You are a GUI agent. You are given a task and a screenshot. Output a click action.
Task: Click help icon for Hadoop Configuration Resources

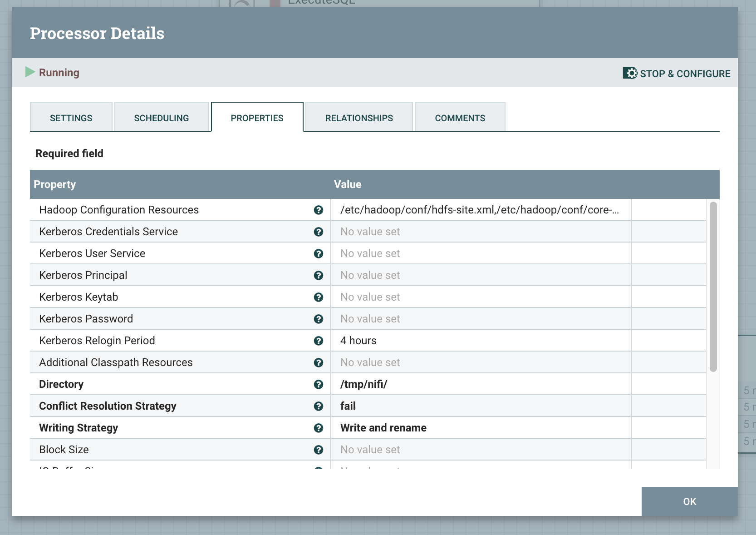pyautogui.click(x=319, y=210)
